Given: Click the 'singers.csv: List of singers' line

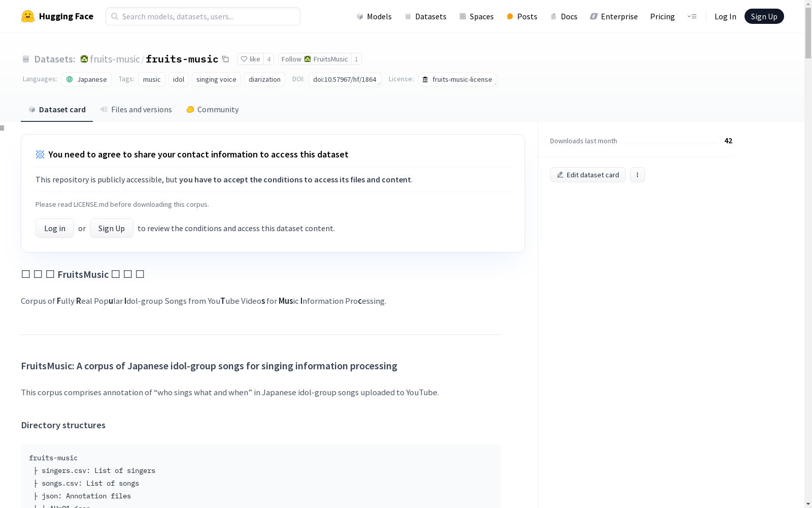Looking at the screenshot, I should 98,471.
